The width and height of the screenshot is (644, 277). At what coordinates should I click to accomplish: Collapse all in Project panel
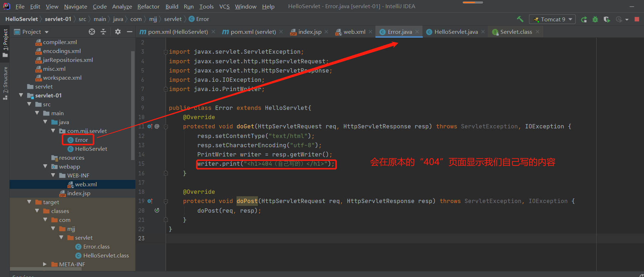(x=103, y=32)
